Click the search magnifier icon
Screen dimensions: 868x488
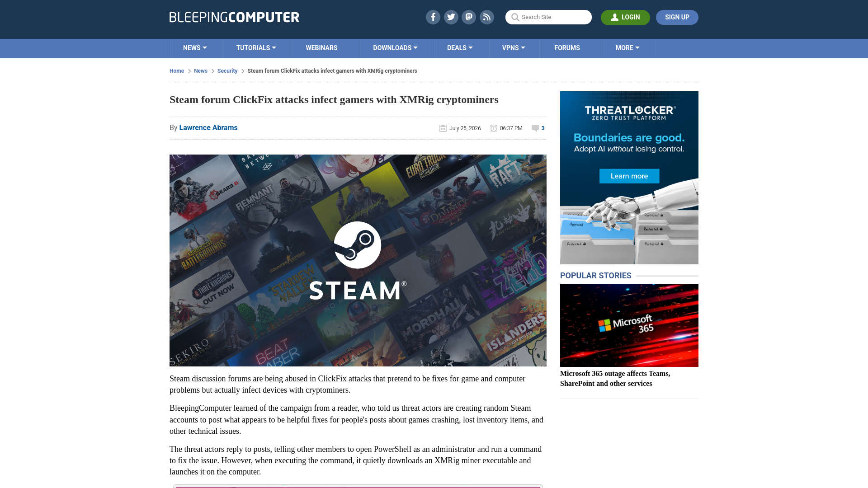click(x=515, y=17)
